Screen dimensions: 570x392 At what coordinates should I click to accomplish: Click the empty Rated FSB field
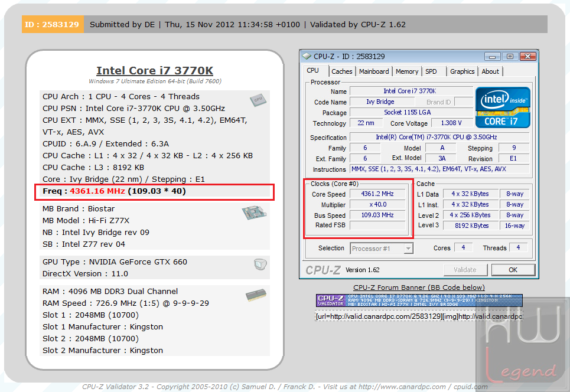click(377, 226)
